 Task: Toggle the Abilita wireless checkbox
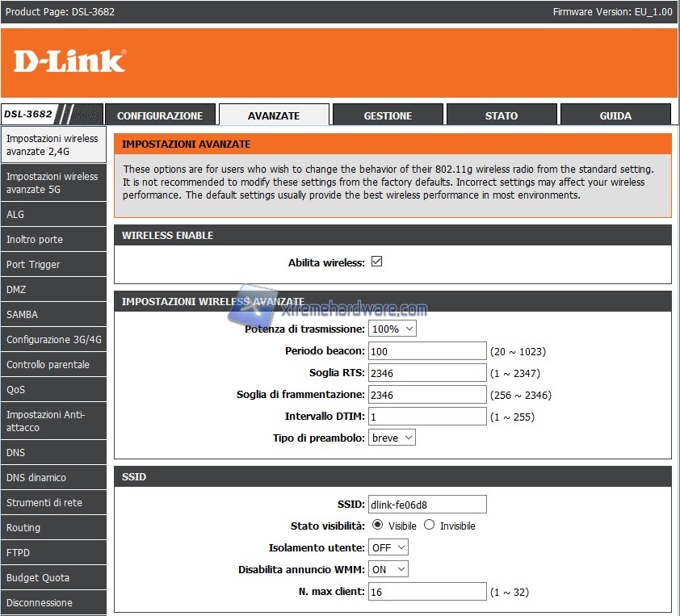[376, 262]
